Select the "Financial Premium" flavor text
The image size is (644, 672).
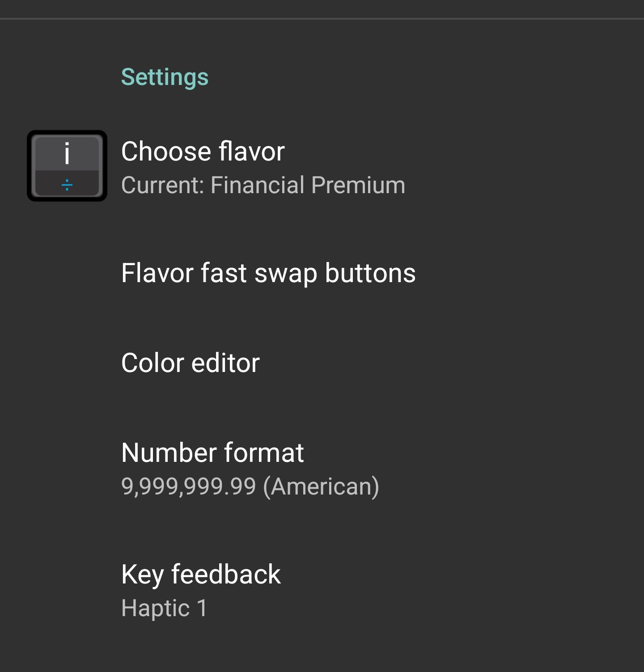click(308, 185)
